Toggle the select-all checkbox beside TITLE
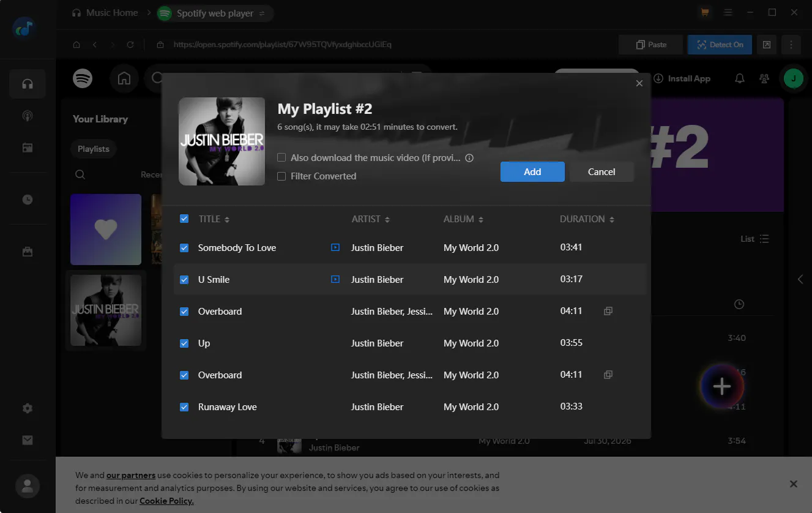Screen dimensions: 812x513 click(x=184, y=219)
